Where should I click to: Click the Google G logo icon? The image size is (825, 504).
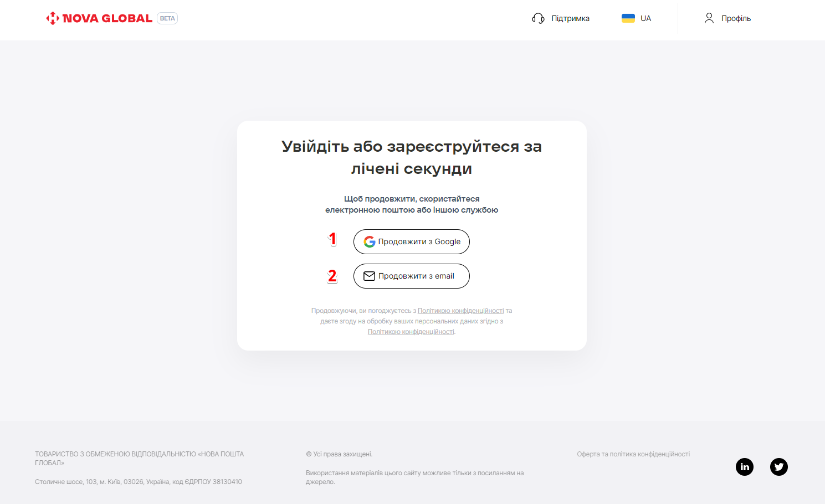[369, 242]
